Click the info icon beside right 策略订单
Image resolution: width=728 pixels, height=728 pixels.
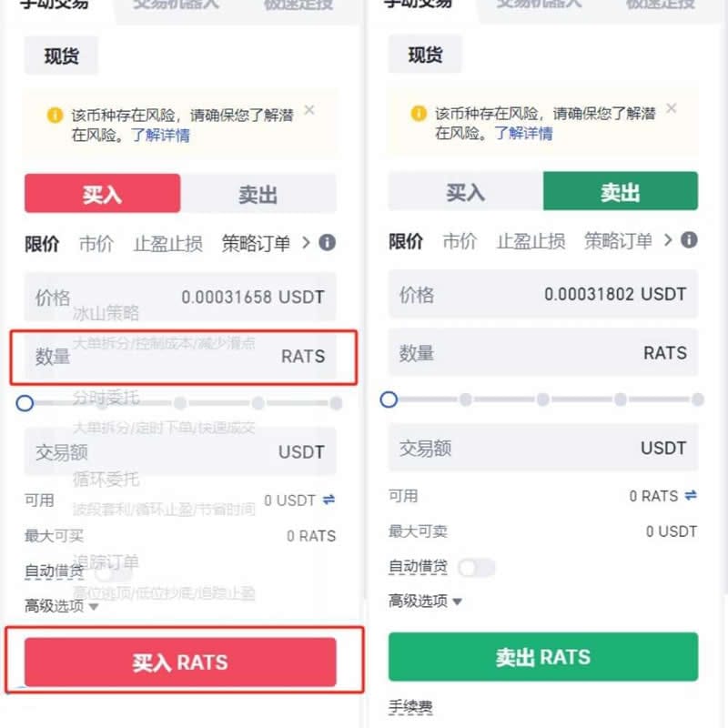(x=689, y=240)
